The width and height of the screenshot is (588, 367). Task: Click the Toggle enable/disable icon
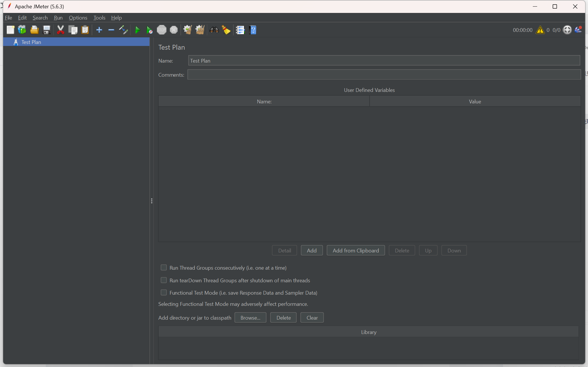123,30
